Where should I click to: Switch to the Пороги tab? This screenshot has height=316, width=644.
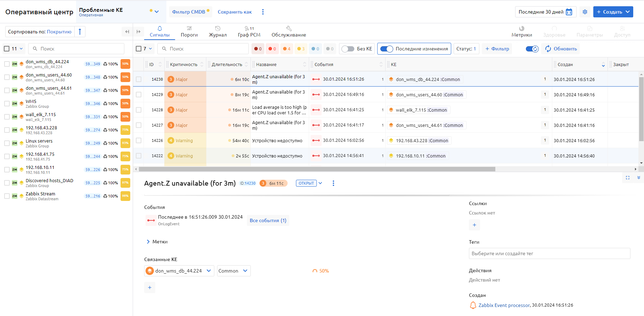click(x=189, y=32)
